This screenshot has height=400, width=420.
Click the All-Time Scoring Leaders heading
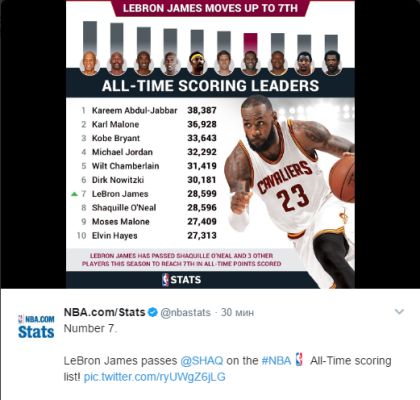[210, 86]
